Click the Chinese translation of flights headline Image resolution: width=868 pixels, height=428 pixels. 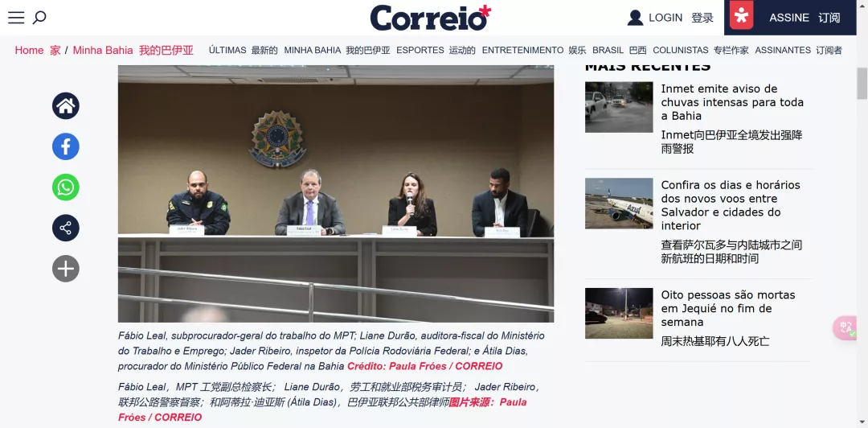731,252
